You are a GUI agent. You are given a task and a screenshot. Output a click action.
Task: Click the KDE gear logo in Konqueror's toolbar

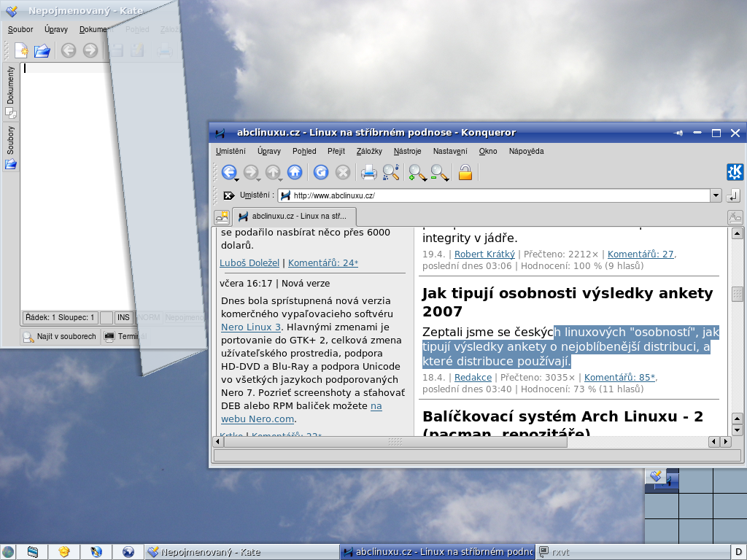[735, 172]
